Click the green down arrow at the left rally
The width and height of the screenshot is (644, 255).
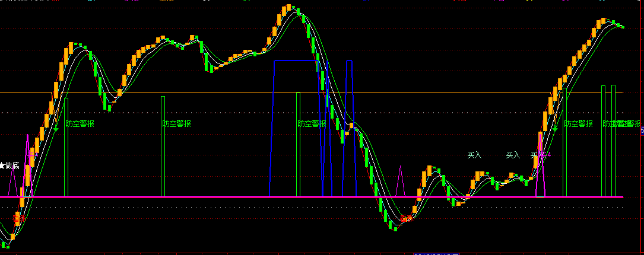[x=56, y=125]
